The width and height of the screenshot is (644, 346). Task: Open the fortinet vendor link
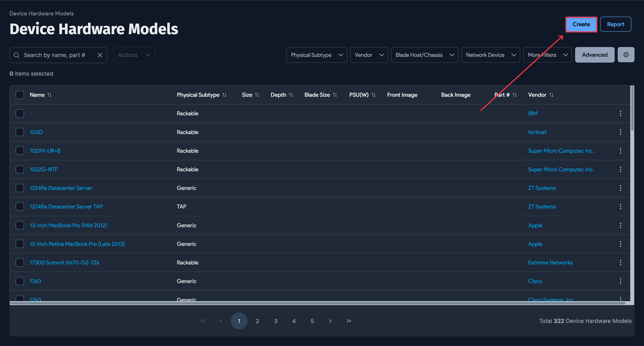pos(537,132)
